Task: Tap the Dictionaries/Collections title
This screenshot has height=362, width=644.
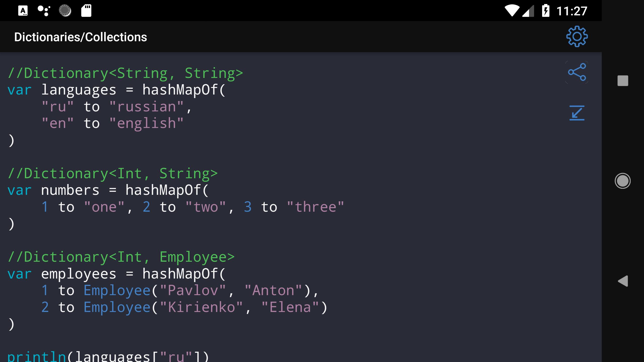Action: click(x=80, y=37)
